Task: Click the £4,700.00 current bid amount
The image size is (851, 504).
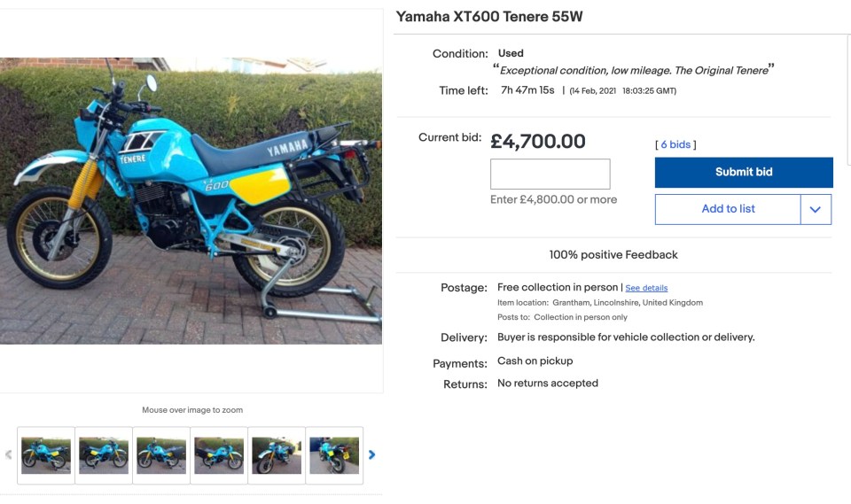Action: [538, 142]
